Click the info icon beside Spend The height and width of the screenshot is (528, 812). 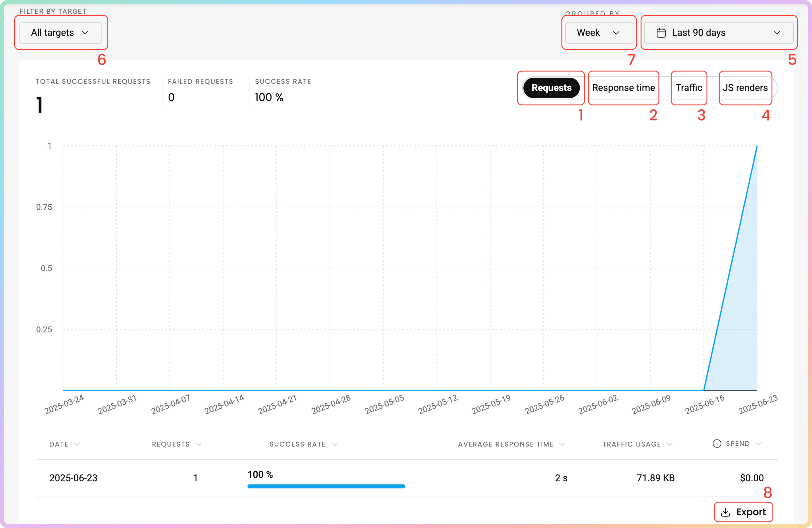coord(717,444)
